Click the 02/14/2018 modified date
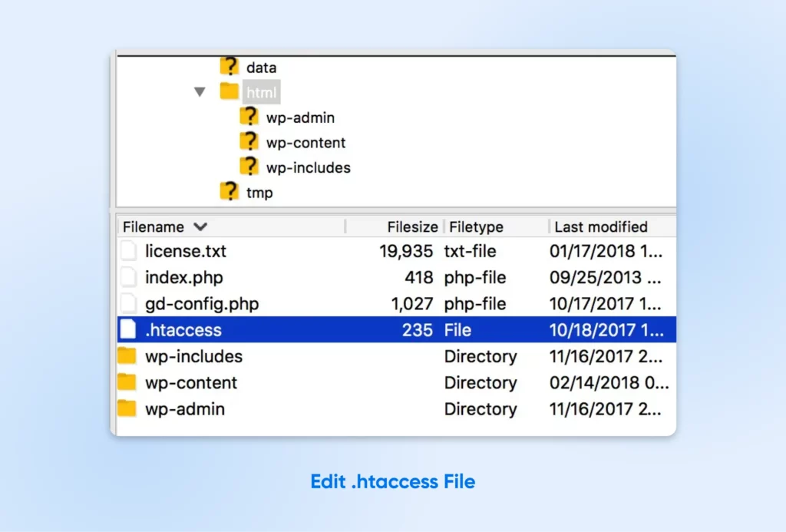Image resolution: width=786 pixels, height=532 pixels. tap(609, 382)
